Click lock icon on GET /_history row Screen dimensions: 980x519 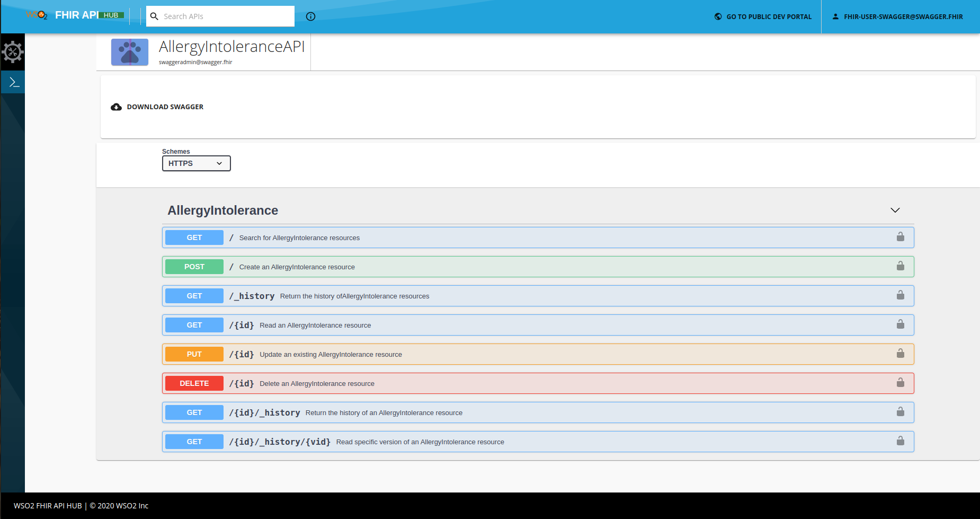[x=901, y=295]
